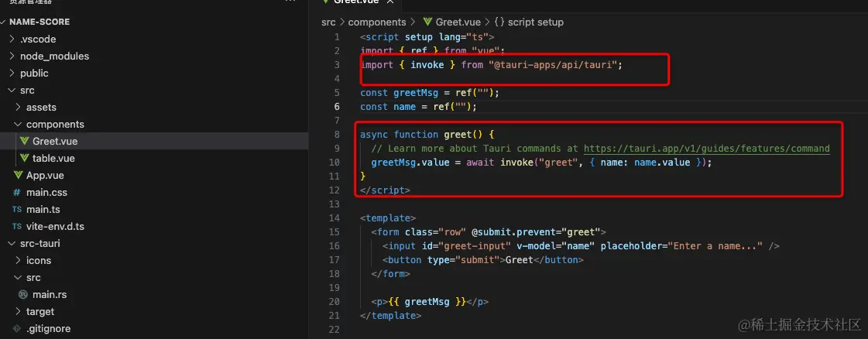Viewport: 868px width, 339px height.
Task: Click Vue icon in breadcrumb before Greet.vue
Action: (x=427, y=22)
